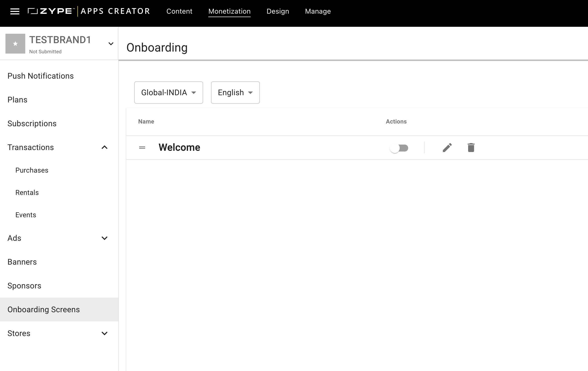Open Subscriptions in sidebar
Screen dimensions: 588x371
point(59,124)
